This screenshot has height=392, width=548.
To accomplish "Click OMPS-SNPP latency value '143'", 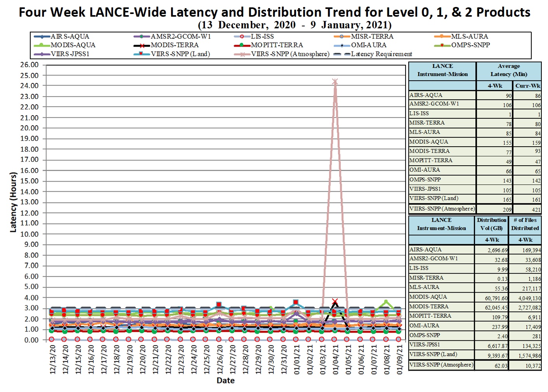I will click(507, 180).
